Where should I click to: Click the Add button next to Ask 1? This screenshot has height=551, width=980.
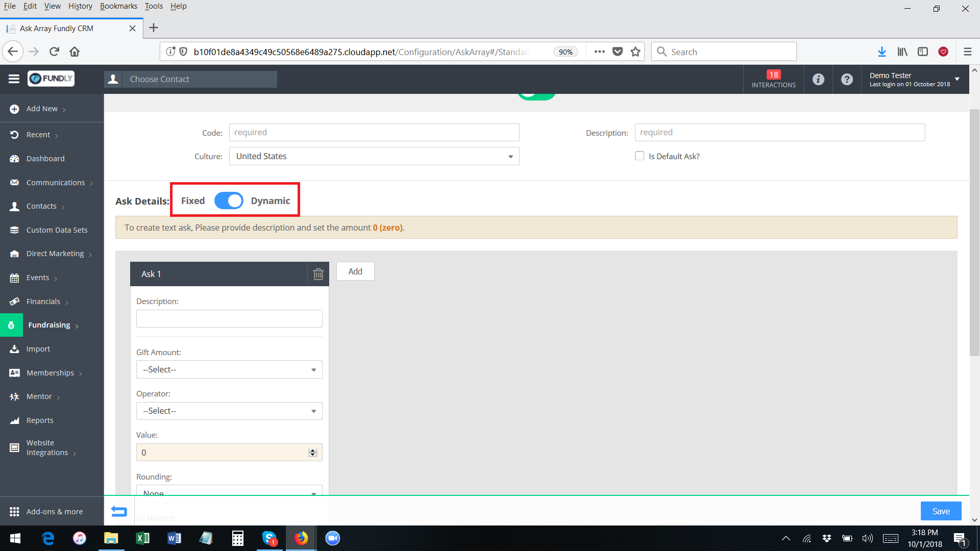coord(355,271)
